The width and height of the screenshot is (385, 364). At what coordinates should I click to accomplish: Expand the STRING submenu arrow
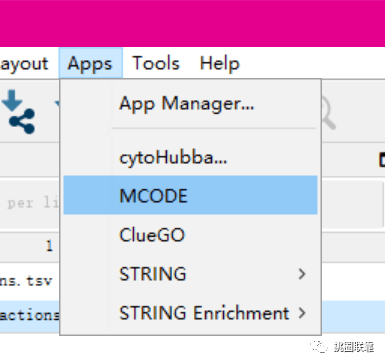(x=302, y=274)
